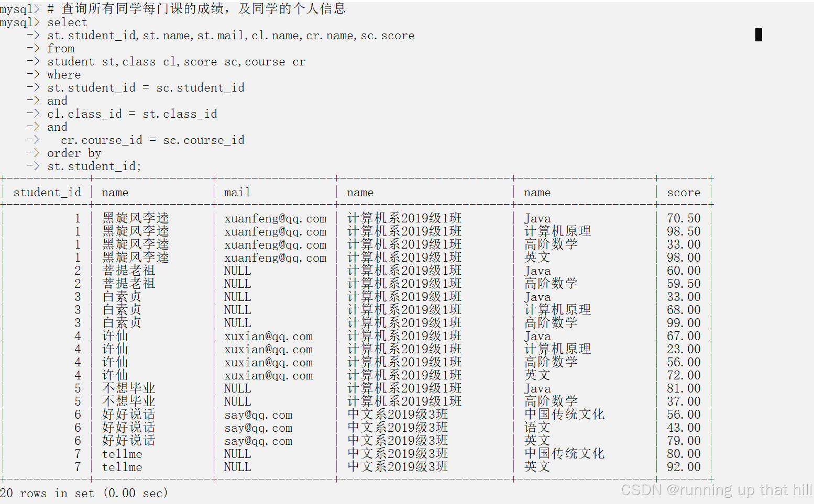This screenshot has width=814, height=504.
Task: Click 白素贞 in the row scoring 68.00
Action: pos(122,310)
